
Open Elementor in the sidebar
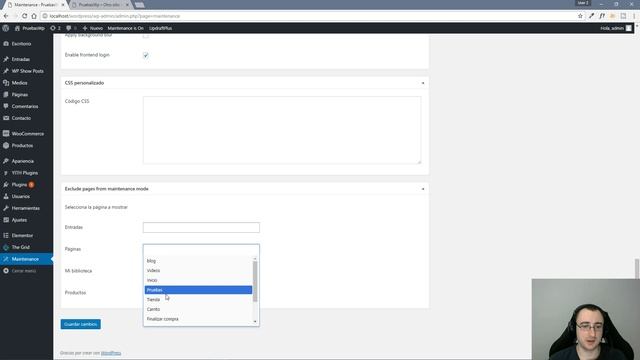tap(22, 236)
